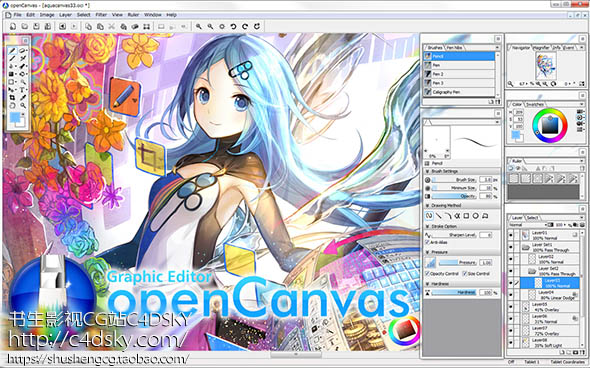Choose the straight line drawing method icon
590x368 pixels.
pos(438,216)
